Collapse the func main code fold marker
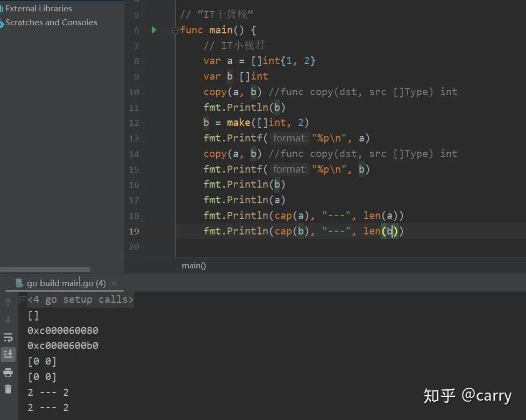The width and height of the screenshot is (526, 420). click(175, 31)
